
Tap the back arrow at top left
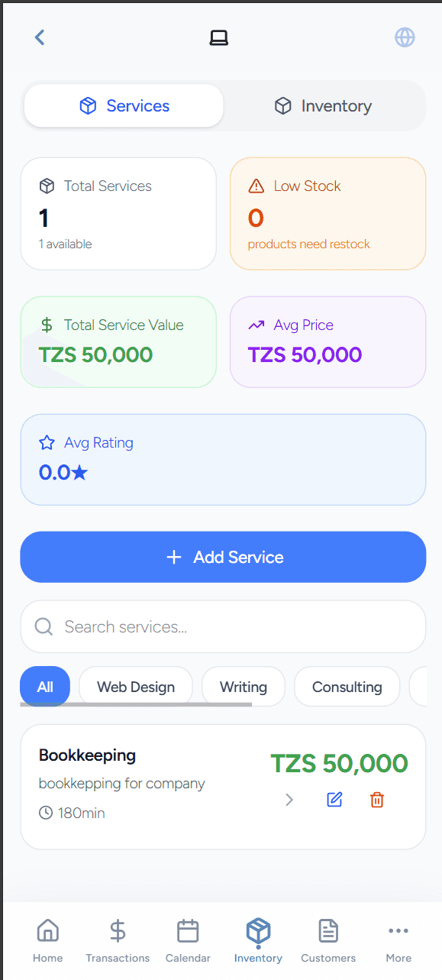tap(39, 37)
